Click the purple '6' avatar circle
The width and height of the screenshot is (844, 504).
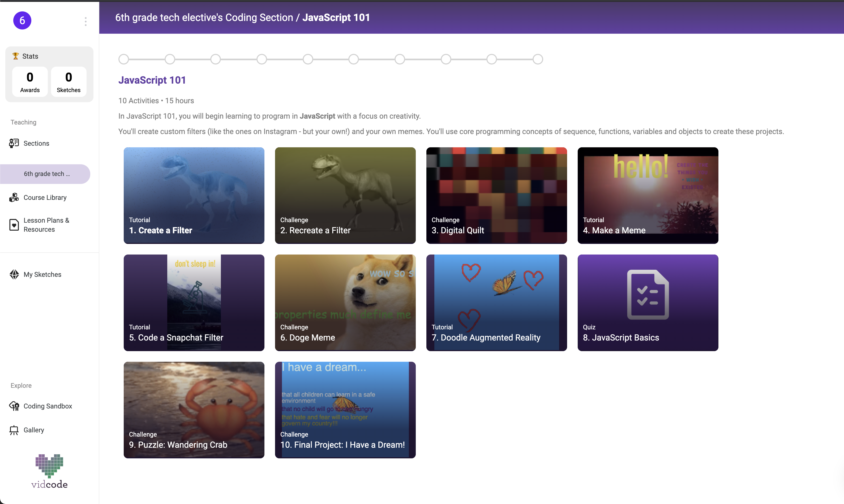point(22,21)
